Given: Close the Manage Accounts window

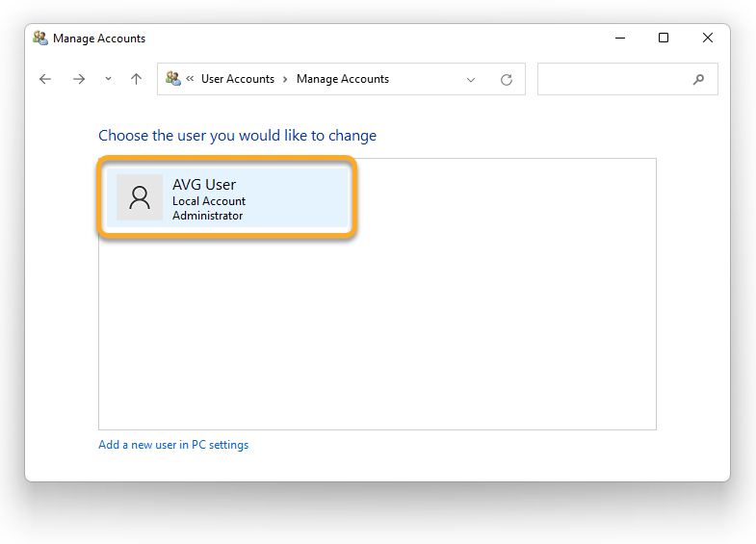Looking at the screenshot, I should (x=708, y=39).
